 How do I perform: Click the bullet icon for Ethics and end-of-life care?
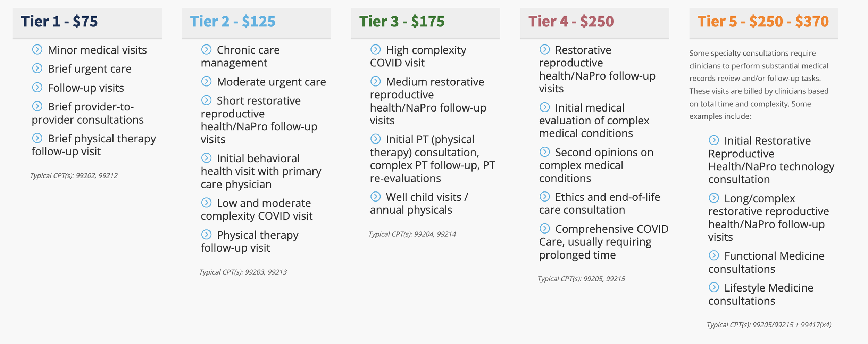click(544, 196)
